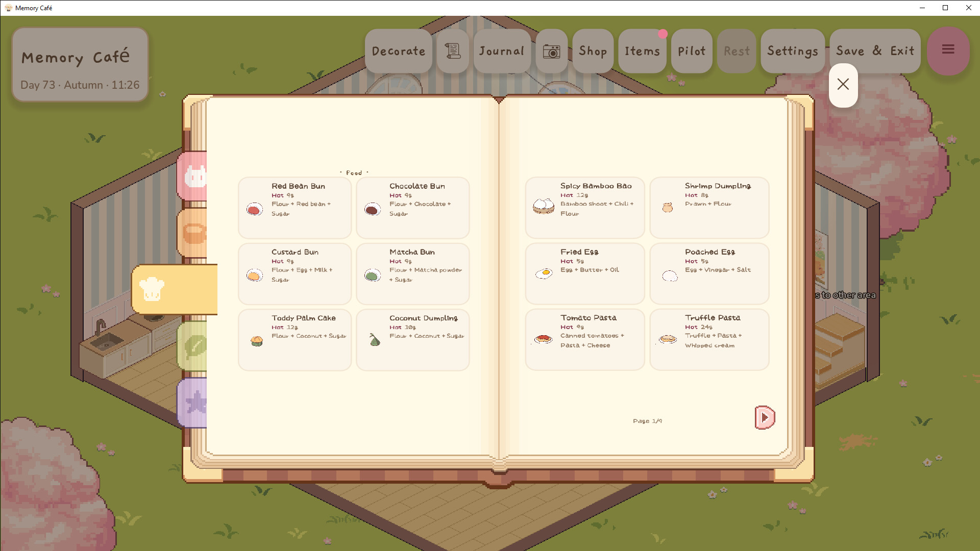Select the Red Bean Bun recipe card
Image resolution: width=980 pixels, height=551 pixels.
click(x=295, y=208)
